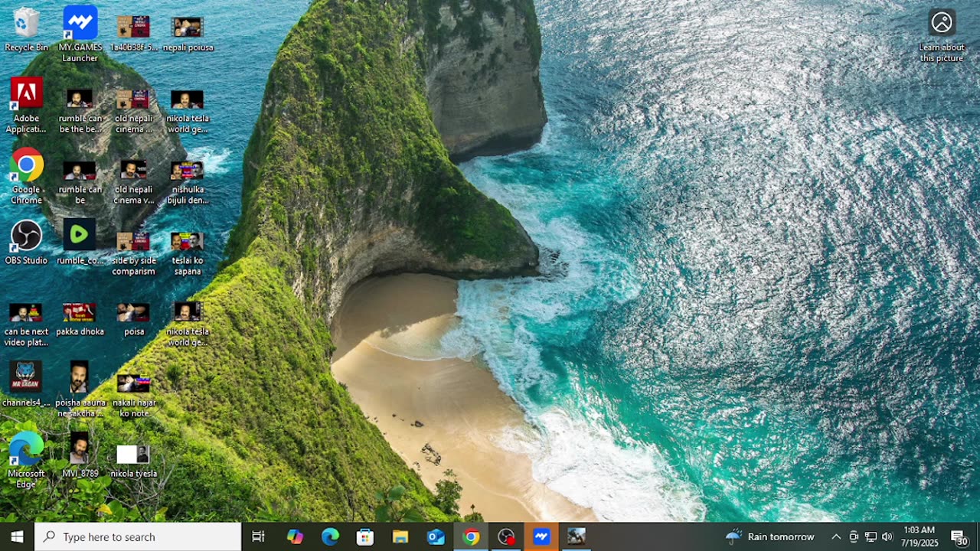Select the rumble can be file

click(80, 182)
